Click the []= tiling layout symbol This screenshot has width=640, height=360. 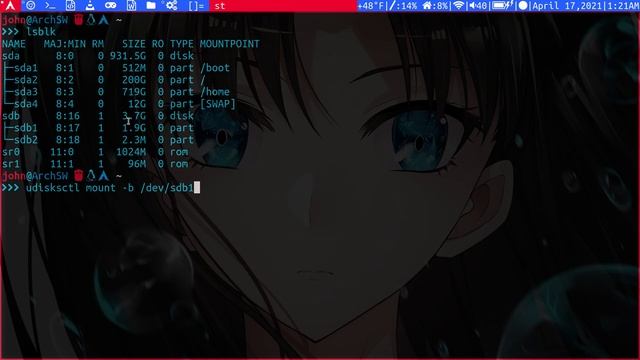pos(196,6)
